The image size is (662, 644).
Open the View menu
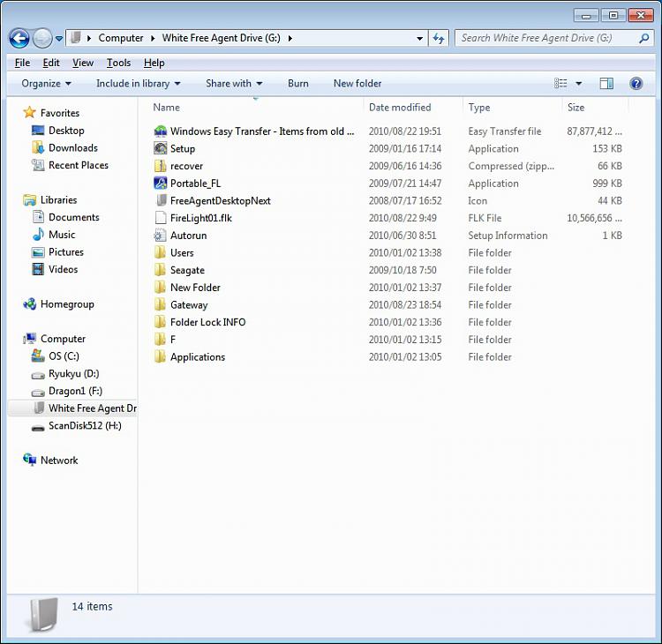click(83, 63)
